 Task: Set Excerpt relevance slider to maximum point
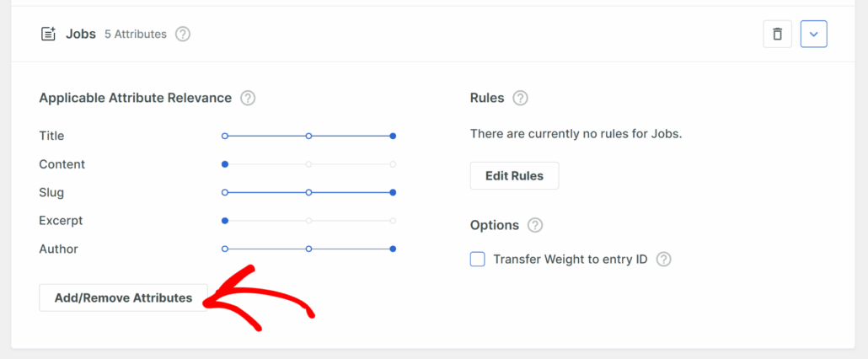click(x=393, y=221)
